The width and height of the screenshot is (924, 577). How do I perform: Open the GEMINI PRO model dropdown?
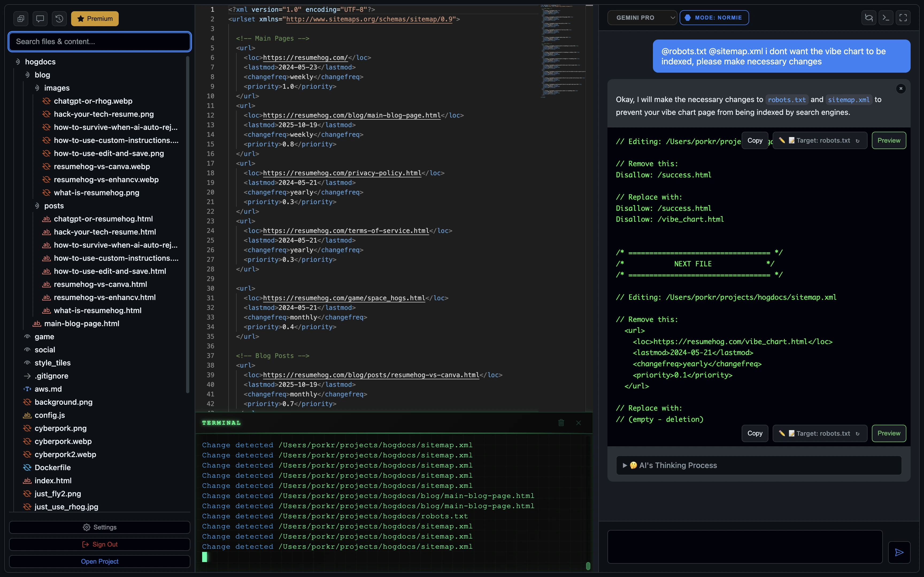coord(642,17)
